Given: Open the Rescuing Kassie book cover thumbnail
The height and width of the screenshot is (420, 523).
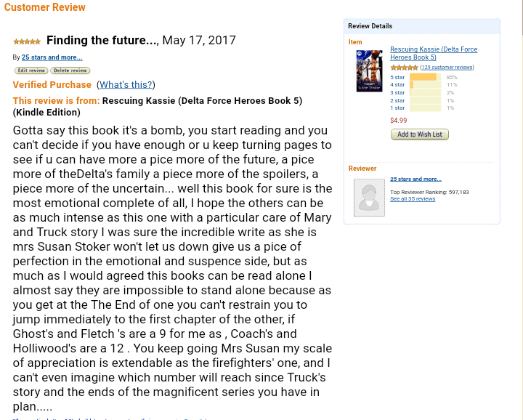Looking at the screenshot, I should pyautogui.click(x=369, y=70).
